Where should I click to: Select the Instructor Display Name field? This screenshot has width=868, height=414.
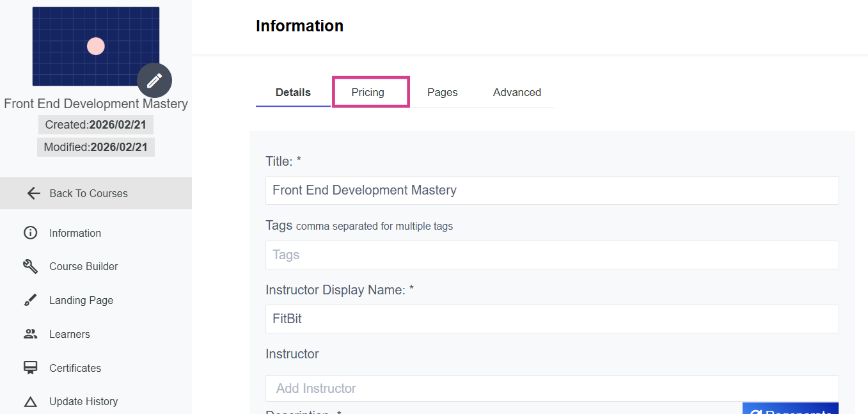[x=551, y=319]
